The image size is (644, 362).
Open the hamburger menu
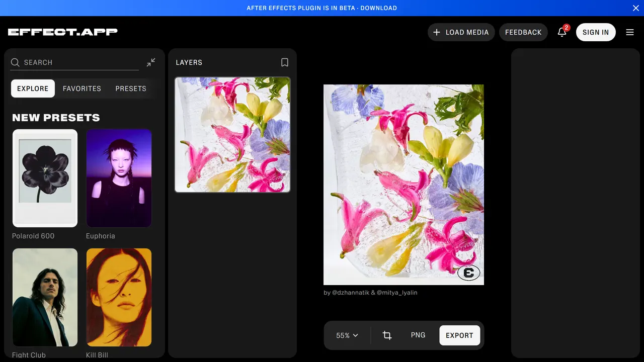[x=630, y=32]
